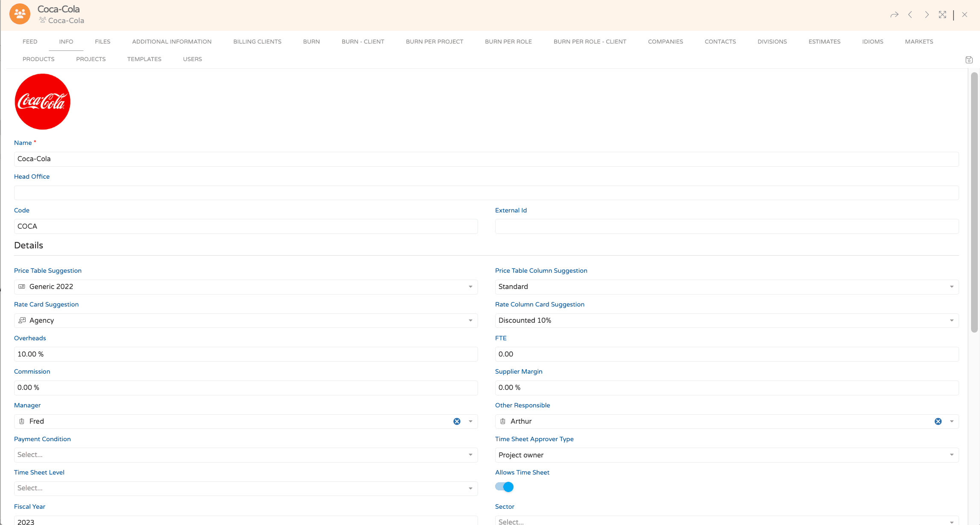Click the Head Office input field
Viewport: 980px width, 525px height.
pos(486,193)
